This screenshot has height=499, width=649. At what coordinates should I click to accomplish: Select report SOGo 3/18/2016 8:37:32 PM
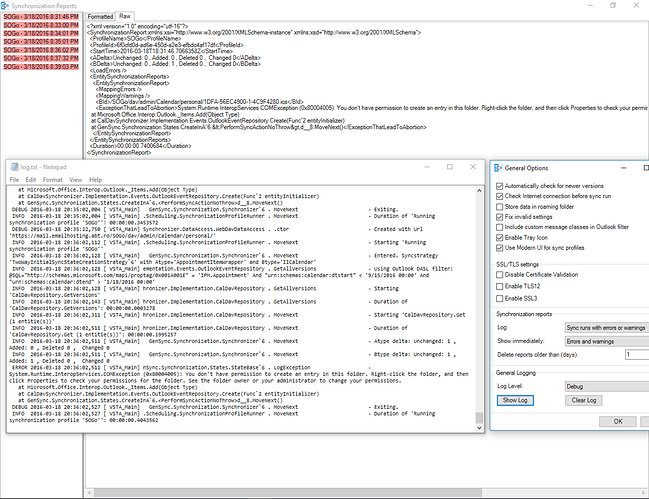pos(41,58)
